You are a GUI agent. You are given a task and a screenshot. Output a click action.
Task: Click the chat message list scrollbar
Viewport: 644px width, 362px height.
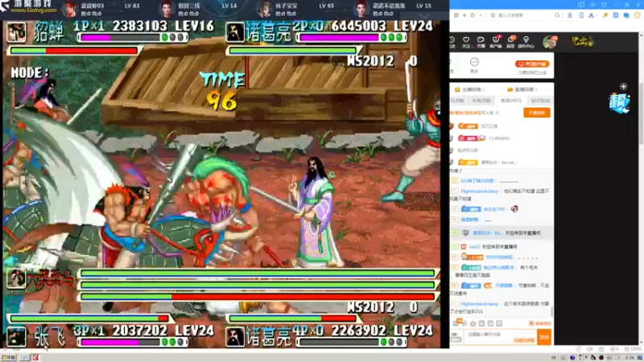point(552,311)
